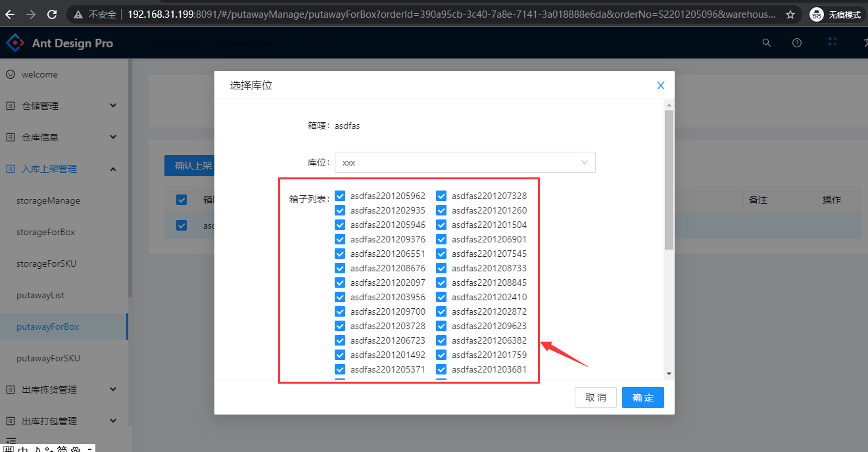This screenshot has width=868, height=452.
Task: Open the 库位 dropdown showing xxx
Action: [465, 162]
